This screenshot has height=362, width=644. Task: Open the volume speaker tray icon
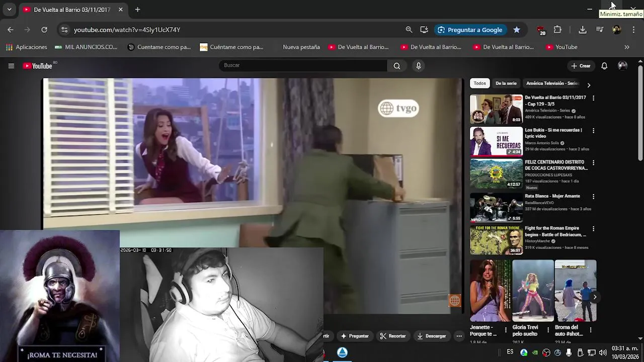(603, 352)
